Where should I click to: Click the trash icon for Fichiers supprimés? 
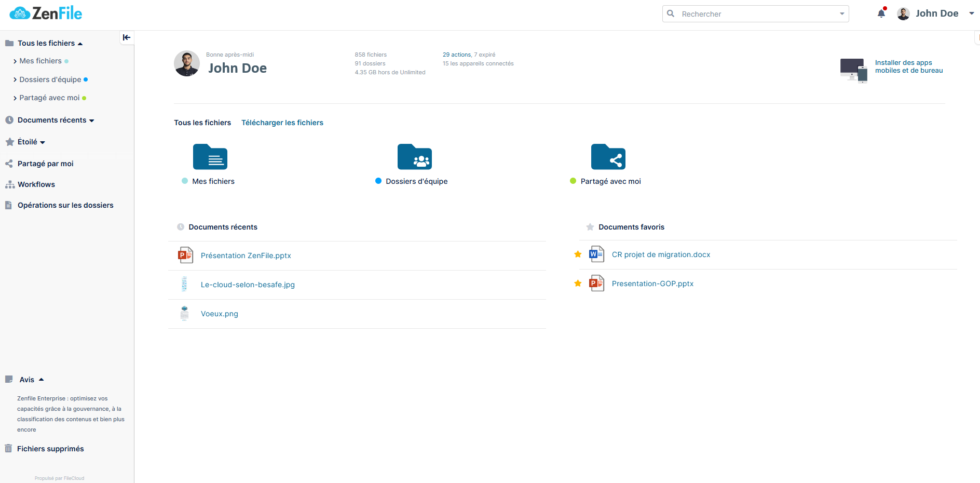pos(8,448)
